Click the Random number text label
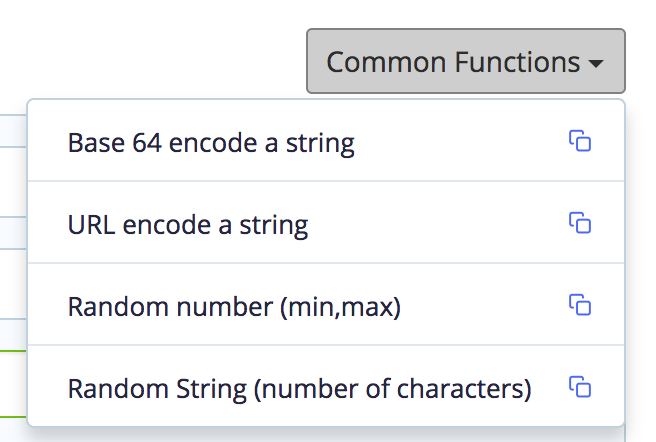Screen dimensions: 656x442 pos(234,307)
